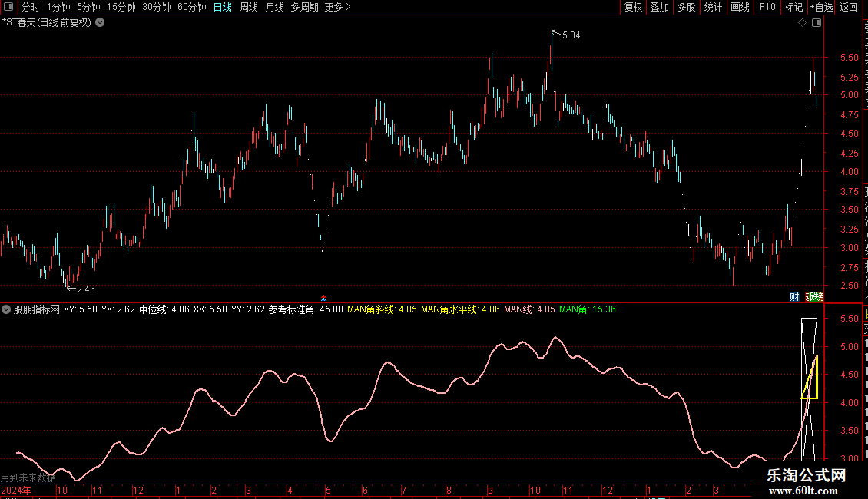868x499 pixels.
Task: Expand 更多 period options
Action: (337, 7)
